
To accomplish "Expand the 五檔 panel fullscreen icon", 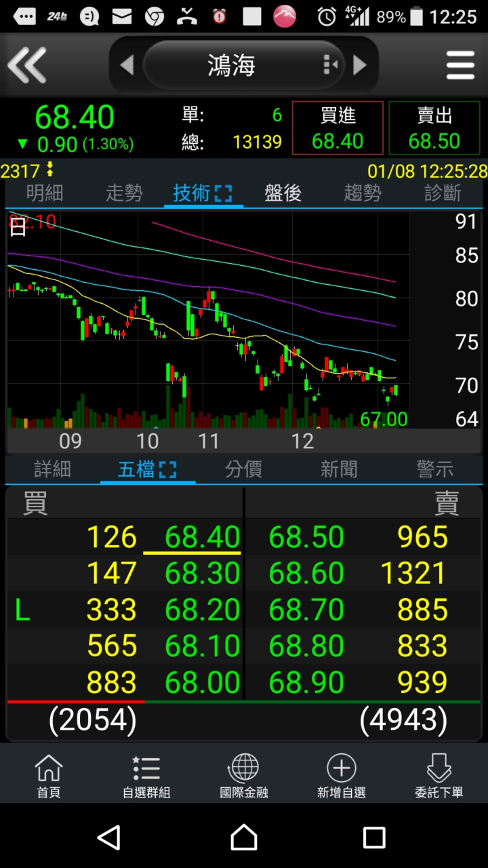I will point(167,469).
